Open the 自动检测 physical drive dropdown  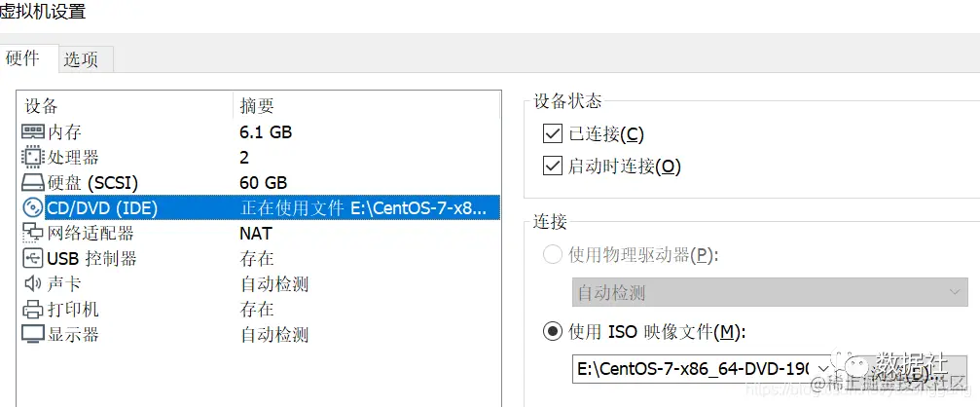[770, 292]
